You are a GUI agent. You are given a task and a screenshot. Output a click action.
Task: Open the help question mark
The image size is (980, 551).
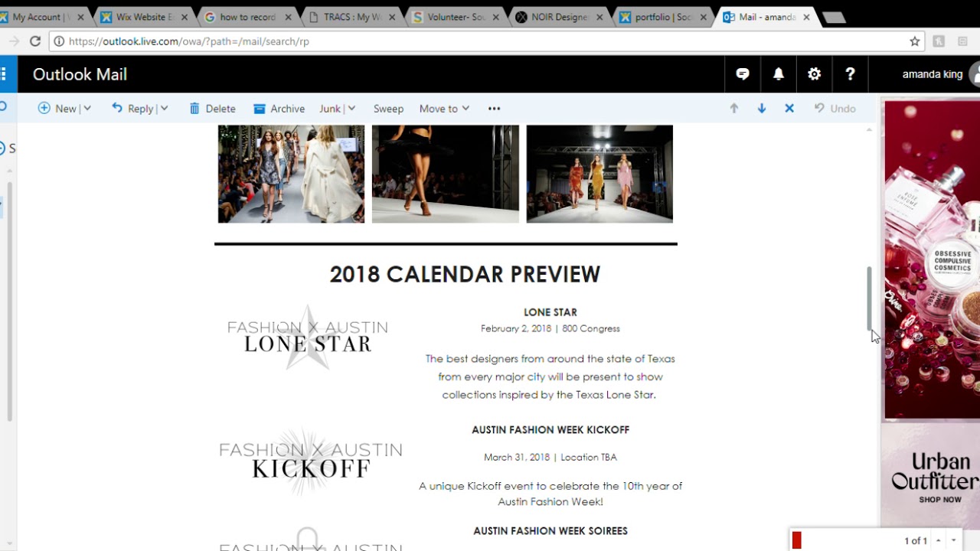point(850,74)
